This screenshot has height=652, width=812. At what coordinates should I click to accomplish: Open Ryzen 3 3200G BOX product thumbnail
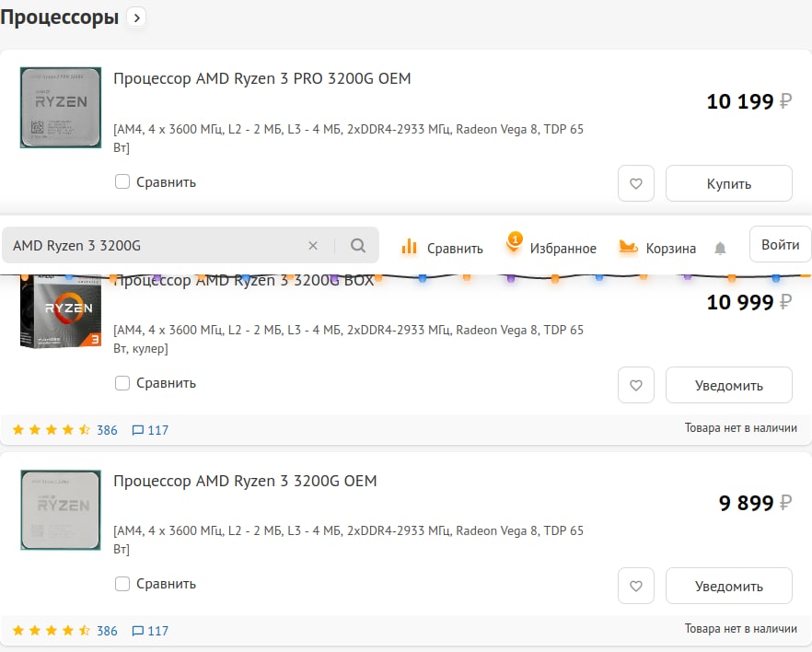[61, 312]
